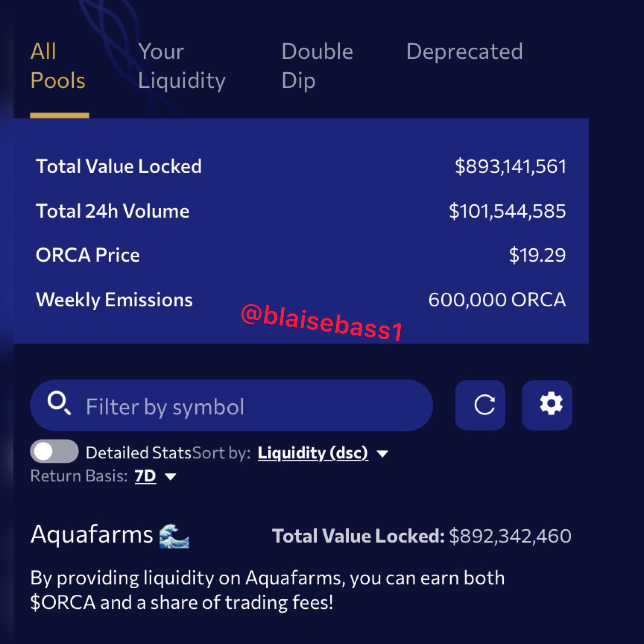The height and width of the screenshot is (644, 644).
Task: Click the Aquafarms Total Value Locked $892,342,460
Action: pyautogui.click(x=510, y=536)
